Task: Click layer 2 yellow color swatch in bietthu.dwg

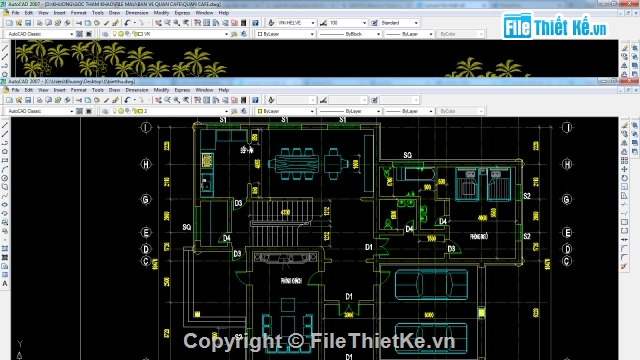Action: [x=140, y=111]
